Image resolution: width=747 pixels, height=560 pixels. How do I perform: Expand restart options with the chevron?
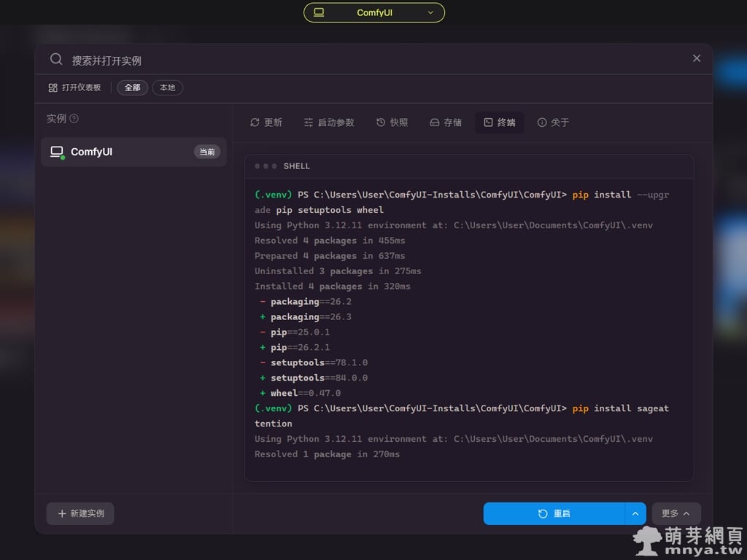[635, 514]
